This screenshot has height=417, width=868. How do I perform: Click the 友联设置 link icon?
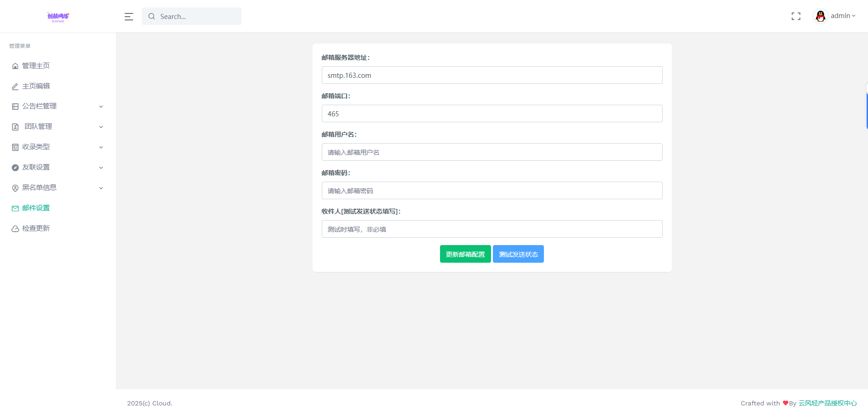coord(14,167)
